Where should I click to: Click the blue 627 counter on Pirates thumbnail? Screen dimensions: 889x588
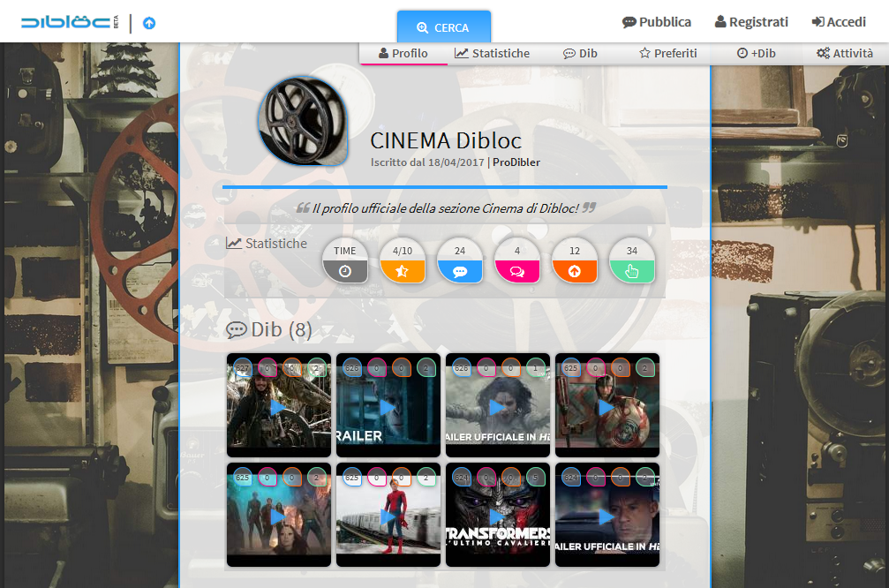point(243,367)
